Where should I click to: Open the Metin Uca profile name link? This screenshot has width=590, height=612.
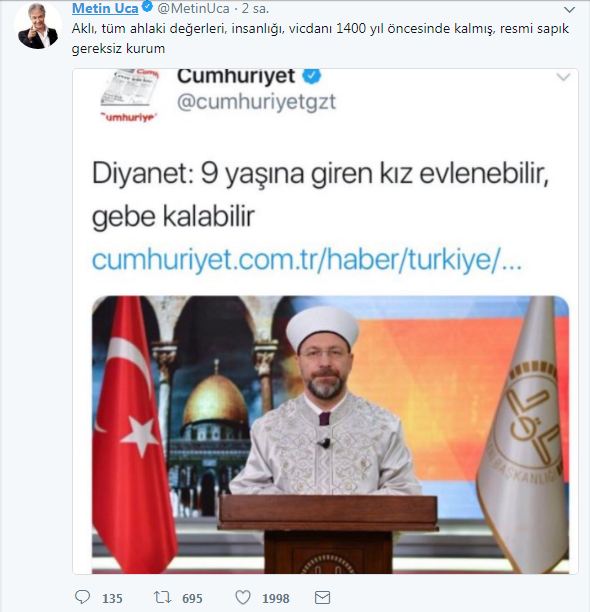[x=105, y=8]
